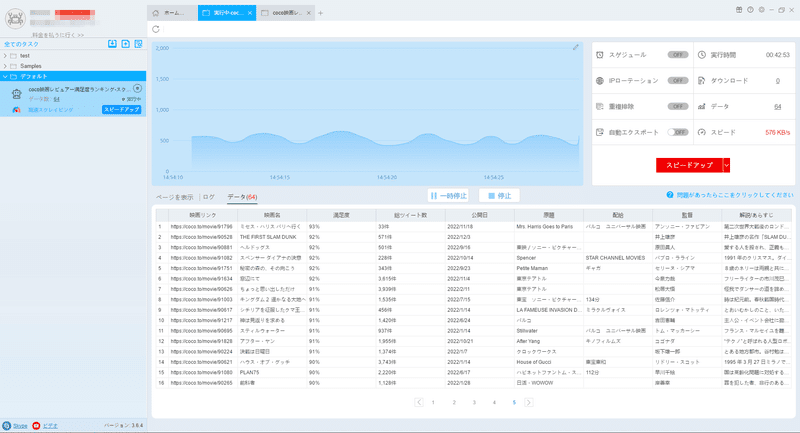800x433 pixels.
Task: Click the import task icon in sidebar header
Action: click(112, 44)
